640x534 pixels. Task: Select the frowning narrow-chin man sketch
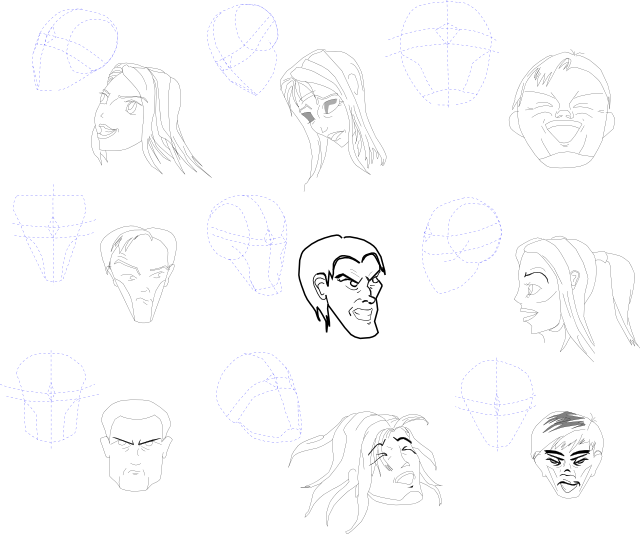(138, 274)
